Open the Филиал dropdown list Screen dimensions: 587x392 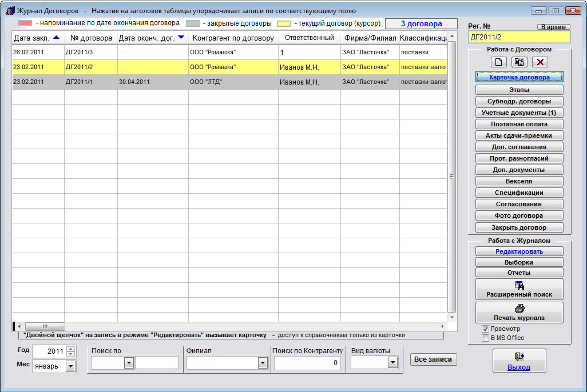click(263, 362)
